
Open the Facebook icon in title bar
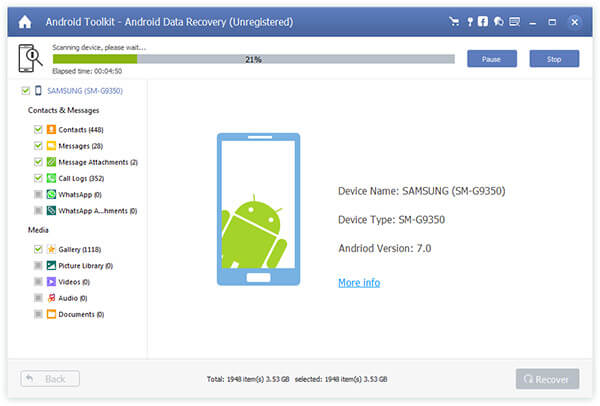pyautogui.click(x=483, y=20)
